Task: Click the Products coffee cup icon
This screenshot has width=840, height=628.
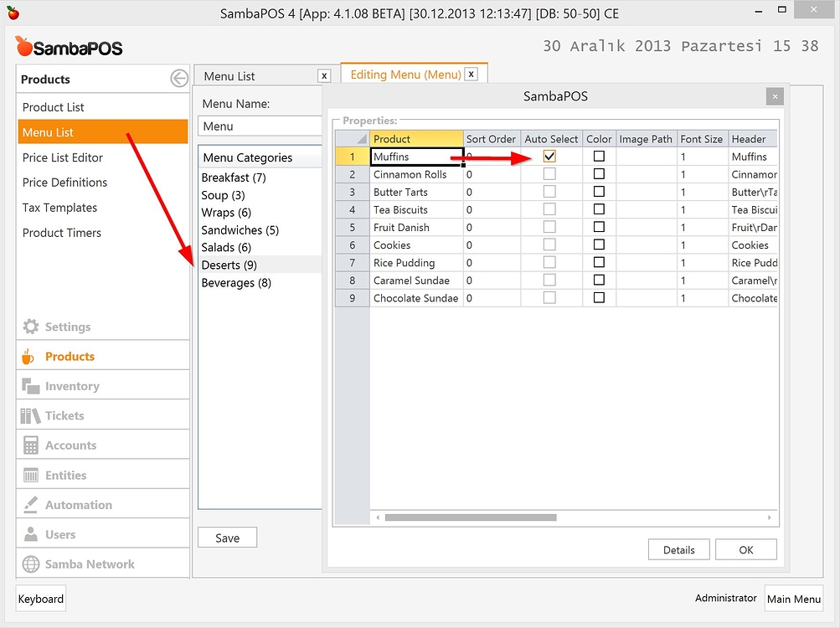Action: (28, 357)
